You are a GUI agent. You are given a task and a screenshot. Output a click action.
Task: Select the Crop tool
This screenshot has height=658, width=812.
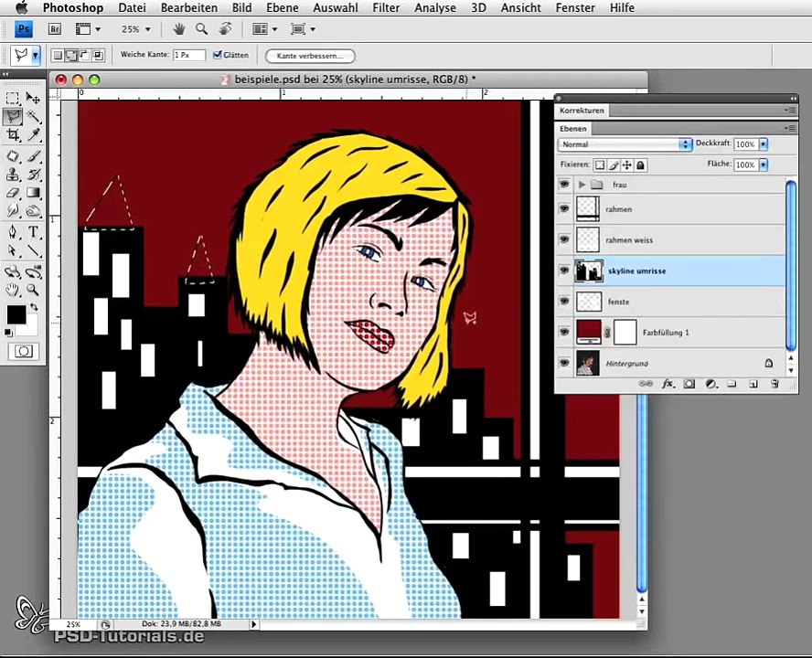coord(13,135)
